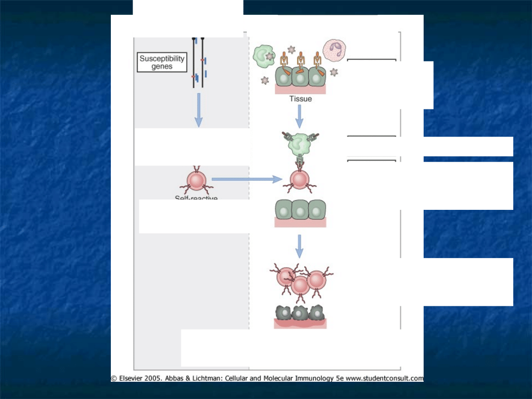
Task: Click the damaged gray tissue cells at the bottom
Action: coord(300,314)
